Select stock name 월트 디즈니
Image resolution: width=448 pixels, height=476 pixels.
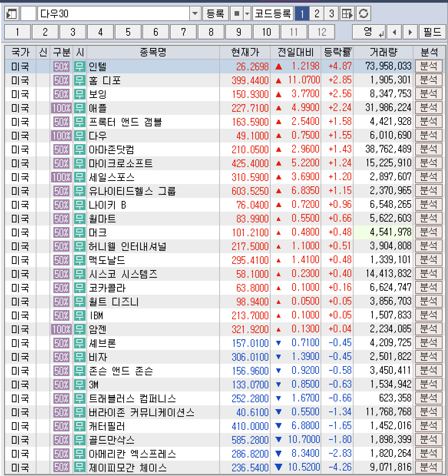pos(114,302)
